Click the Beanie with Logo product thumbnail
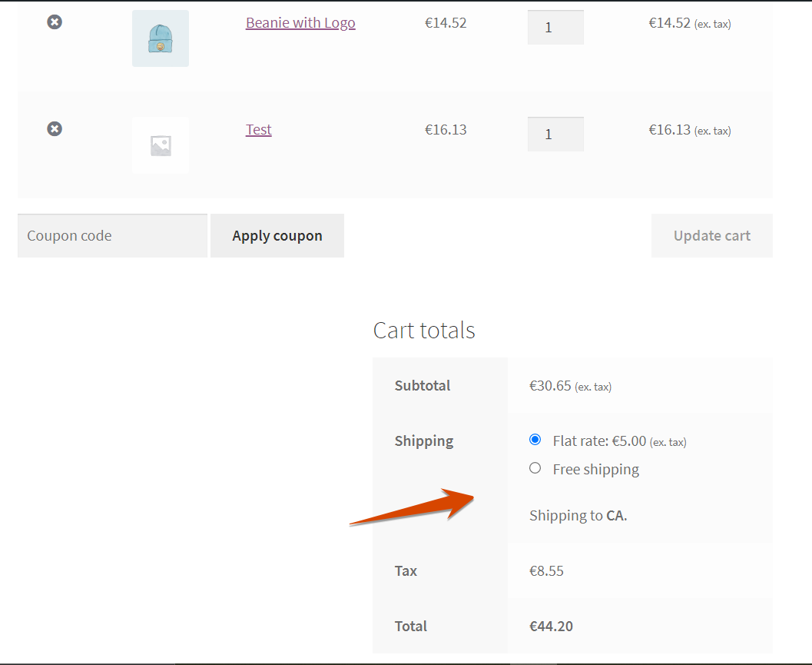 [160, 37]
